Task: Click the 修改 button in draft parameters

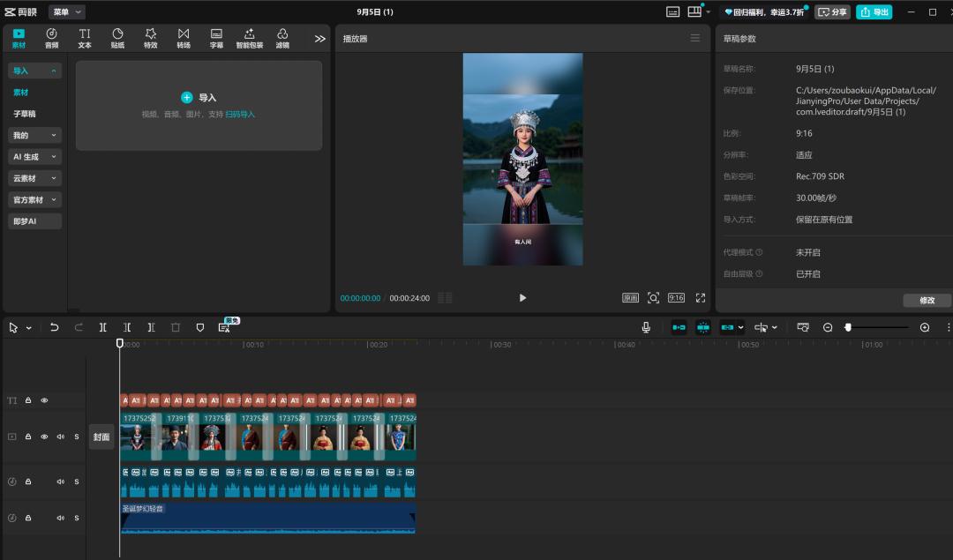Action: (x=927, y=300)
